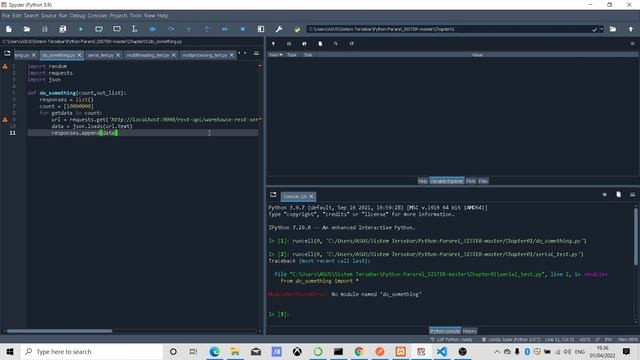
Task: Click the conda environment status bar entry
Action: (x=511, y=339)
